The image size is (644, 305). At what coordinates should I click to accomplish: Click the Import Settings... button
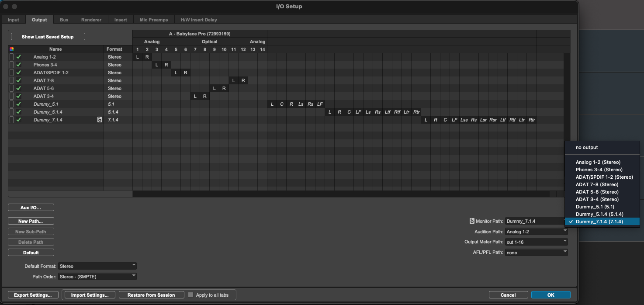pos(89,295)
